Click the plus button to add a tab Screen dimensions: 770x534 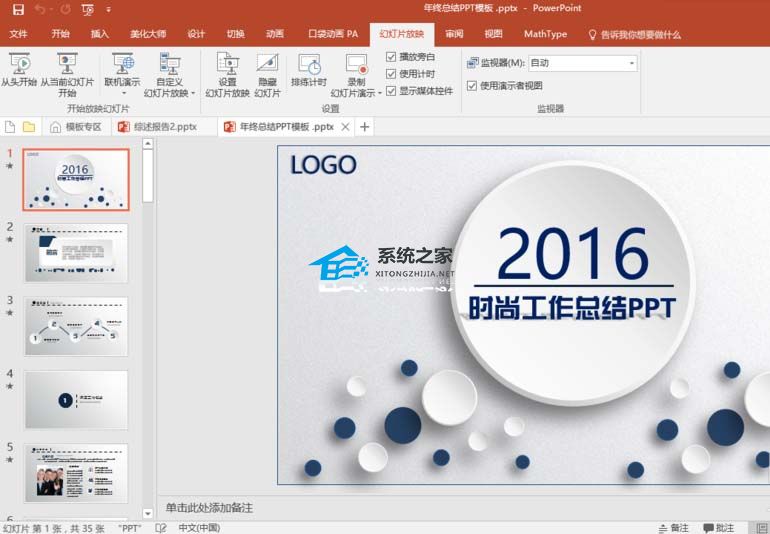click(364, 127)
